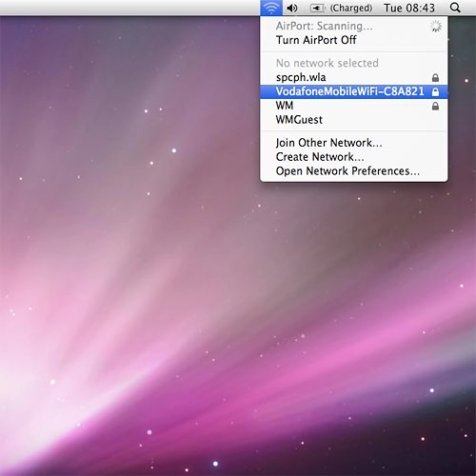Click the lock icon beside WM

pos(435,106)
